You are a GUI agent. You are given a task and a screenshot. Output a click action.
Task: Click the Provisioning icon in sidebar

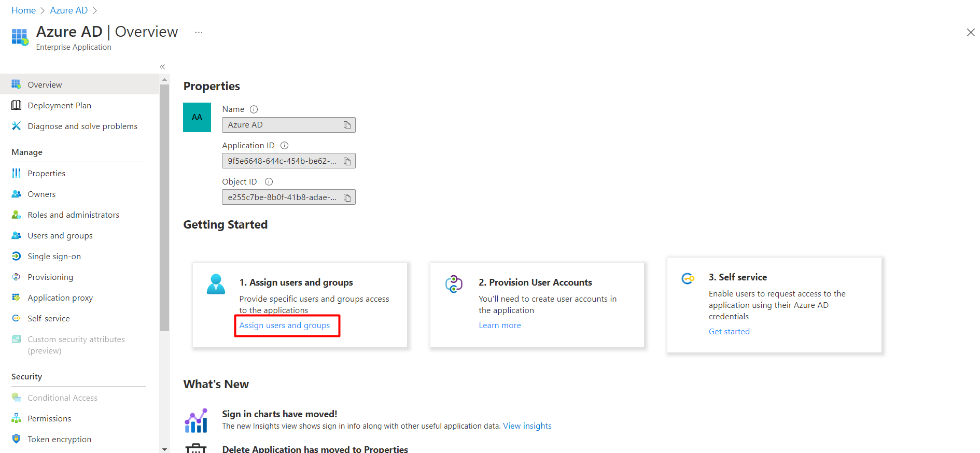point(16,277)
